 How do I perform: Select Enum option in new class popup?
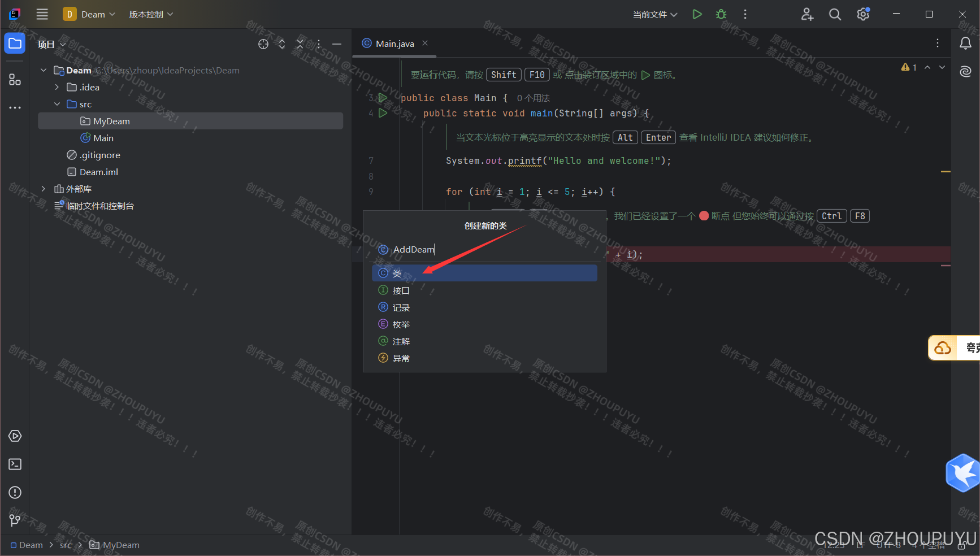click(x=484, y=324)
